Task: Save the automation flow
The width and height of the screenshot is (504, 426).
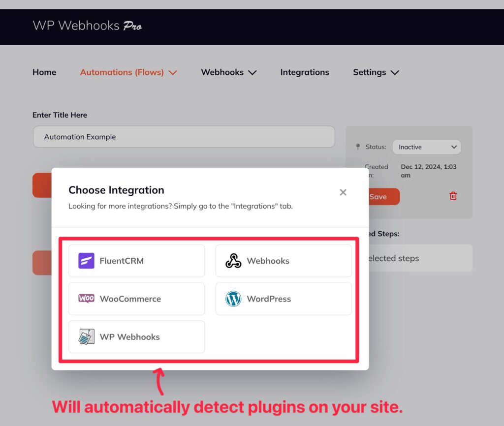Action: pos(383,197)
